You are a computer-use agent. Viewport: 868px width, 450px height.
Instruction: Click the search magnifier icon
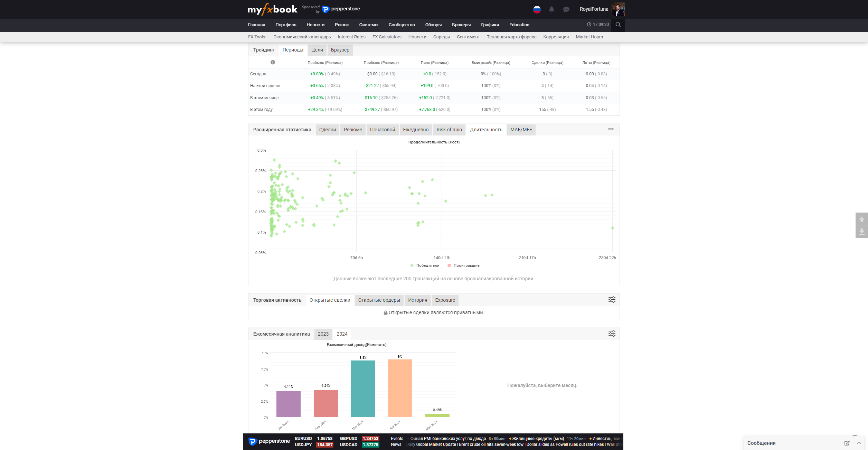[618, 25]
